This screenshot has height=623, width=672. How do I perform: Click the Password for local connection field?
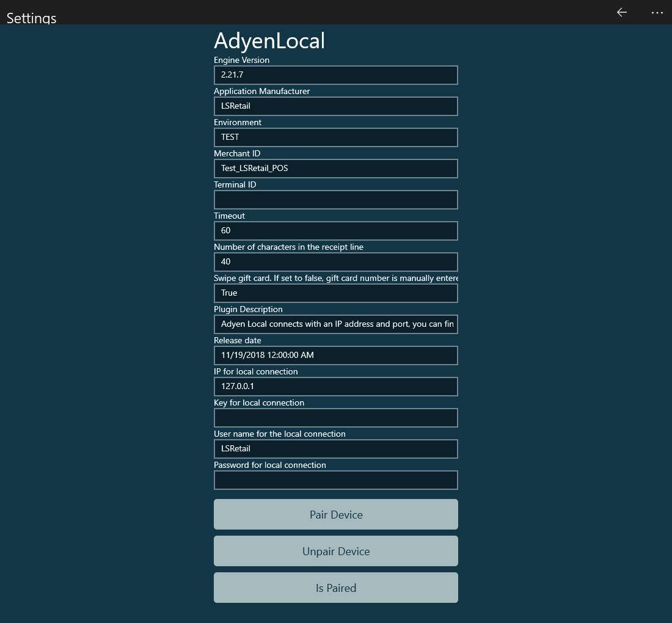click(335, 480)
